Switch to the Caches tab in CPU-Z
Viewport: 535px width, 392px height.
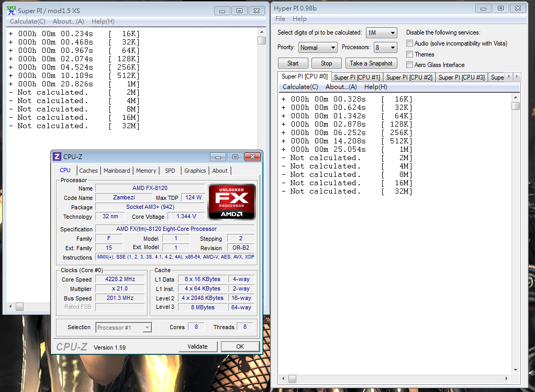tap(88, 171)
